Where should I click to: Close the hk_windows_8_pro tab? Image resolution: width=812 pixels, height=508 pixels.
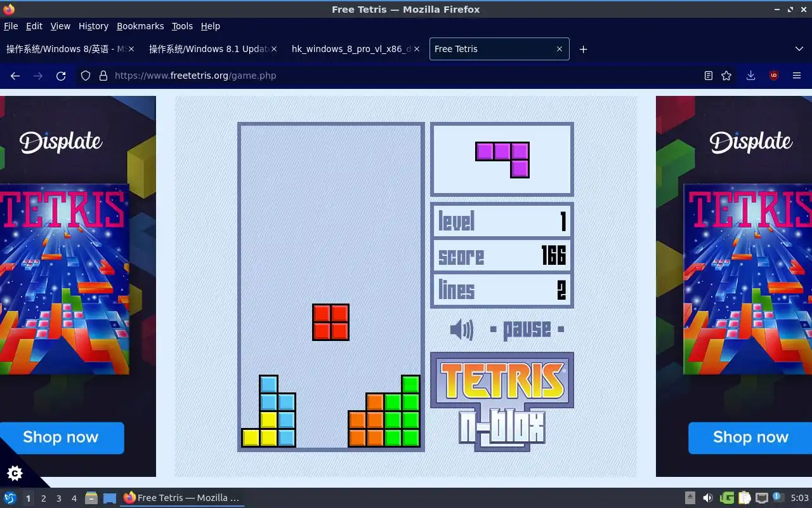click(417, 49)
